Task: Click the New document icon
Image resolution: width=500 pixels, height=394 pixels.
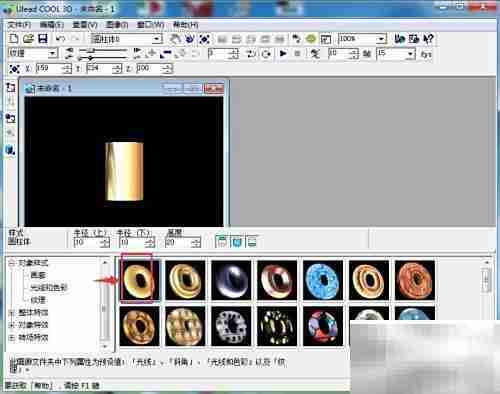Action: click(13, 39)
